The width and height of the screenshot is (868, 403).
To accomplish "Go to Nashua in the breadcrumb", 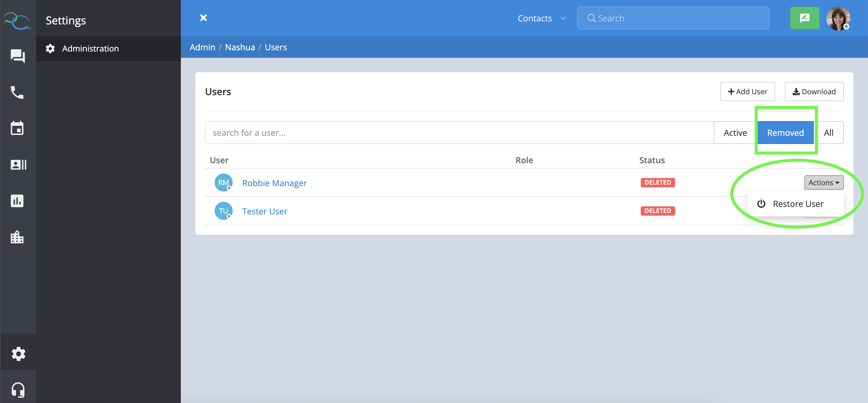I will [x=240, y=47].
